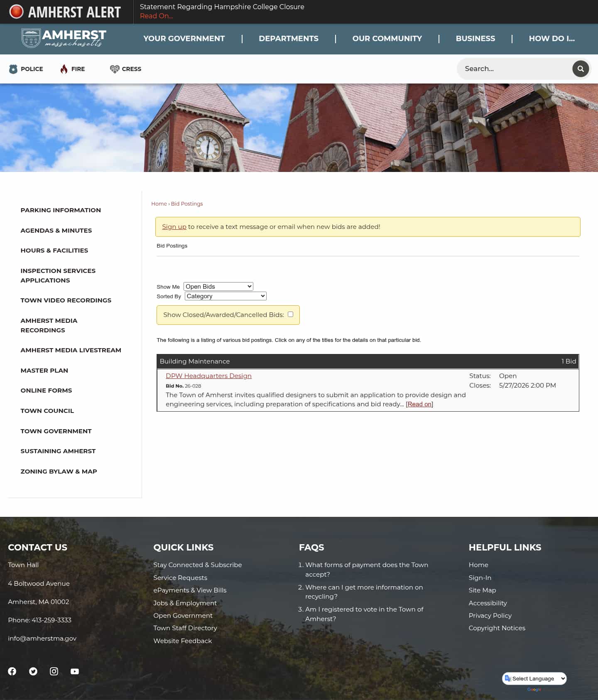Select Master Plan in sidebar

click(44, 371)
